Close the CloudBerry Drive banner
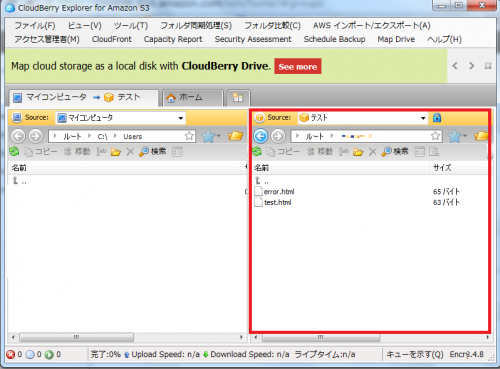The image size is (500, 369). (x=488, y=66)
